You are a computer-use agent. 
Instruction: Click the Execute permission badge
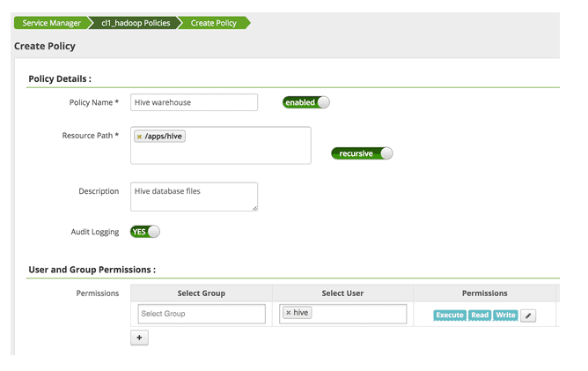click(449, 315)
